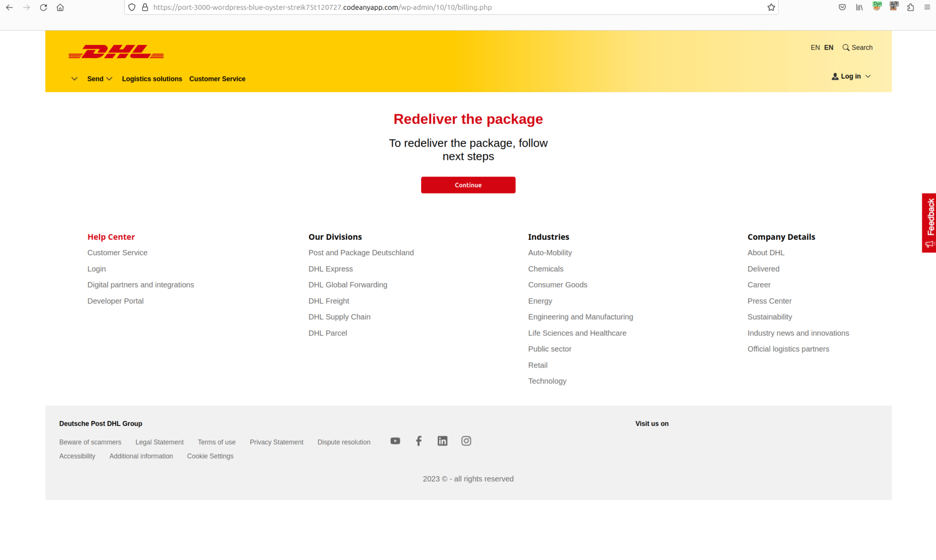Screen dimensions: 936x560
Task: Open the DHL Supply Chain link
Action: (340, 317)
